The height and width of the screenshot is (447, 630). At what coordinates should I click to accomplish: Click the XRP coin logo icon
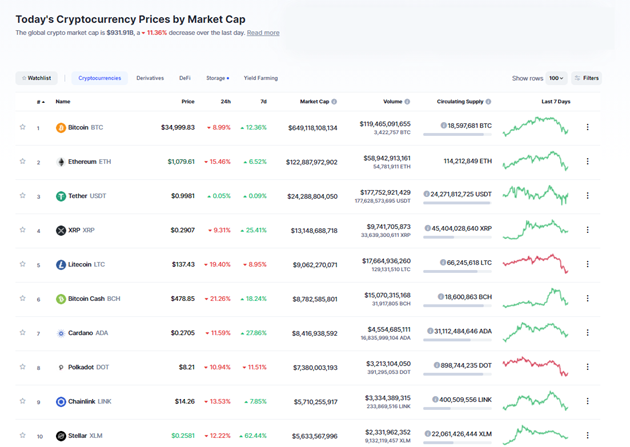[x=61, y=231]
